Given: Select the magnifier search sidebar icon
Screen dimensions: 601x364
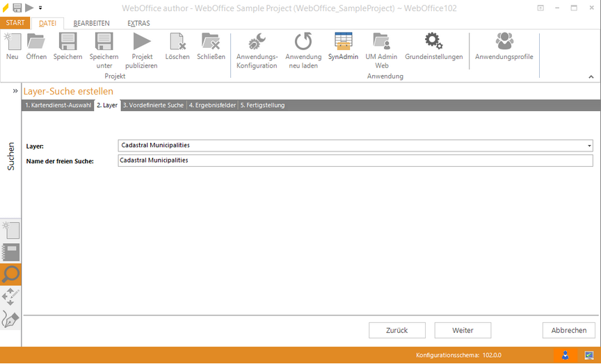Looking at the screenshot, I should click(x=11, y=275).
